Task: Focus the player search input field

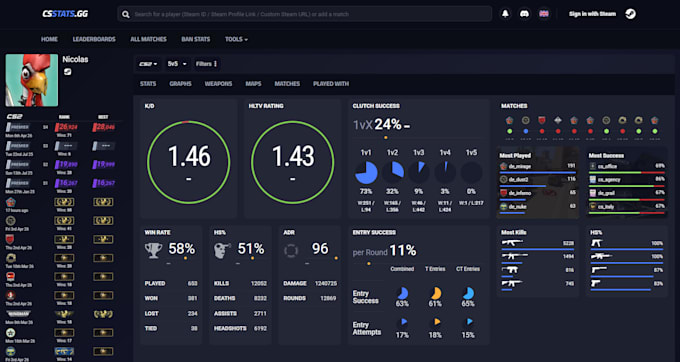Action: 304,14
